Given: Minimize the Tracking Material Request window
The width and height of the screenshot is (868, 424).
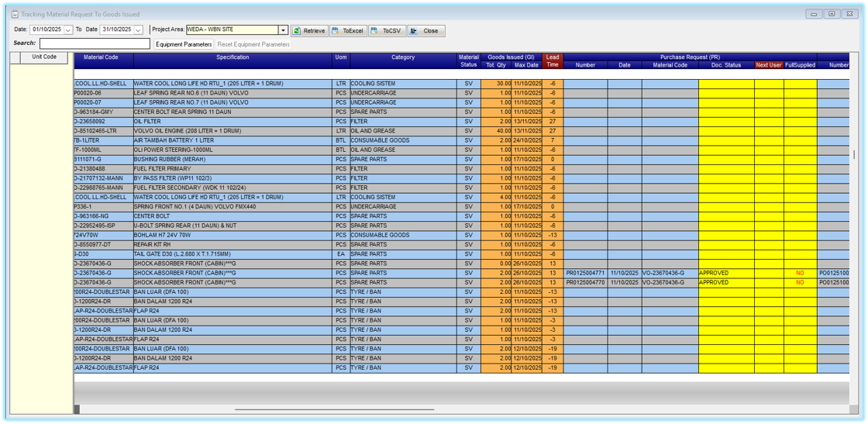Looking at the screenshot, I should tap(813, 15).
